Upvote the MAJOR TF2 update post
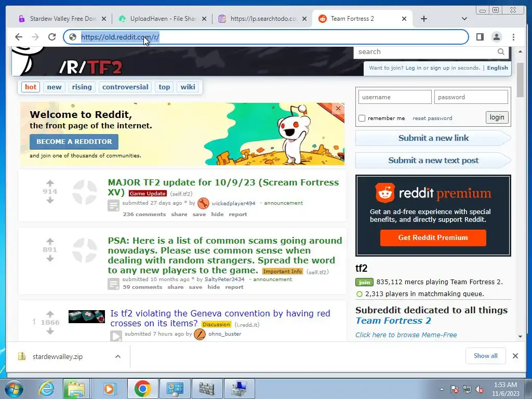 point(50,183)
